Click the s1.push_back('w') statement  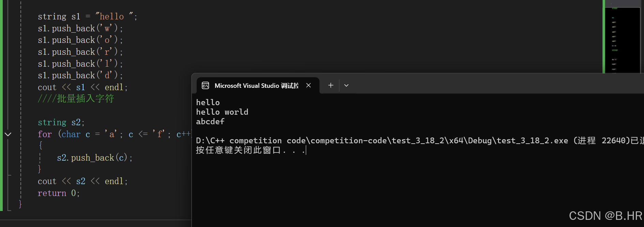tap(80, 28)
